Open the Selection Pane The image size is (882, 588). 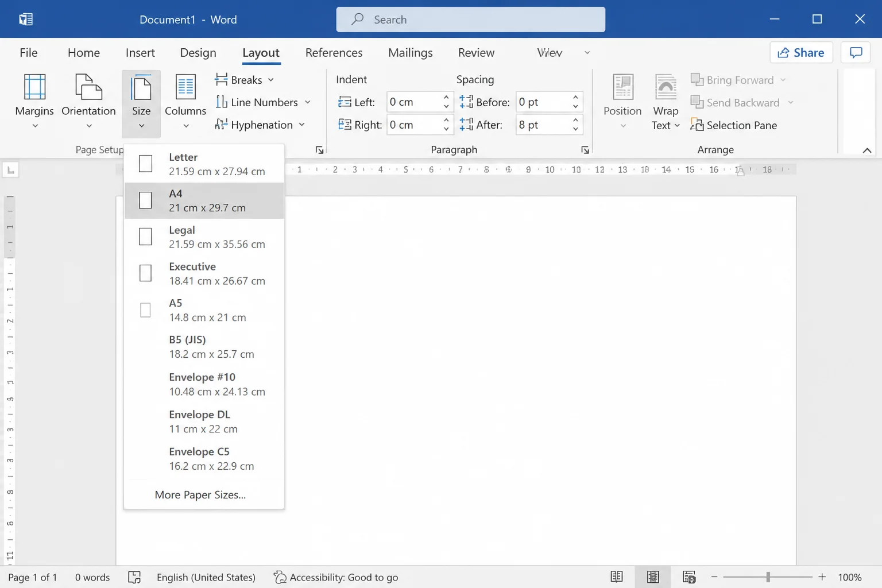click(x=734, y=125)
